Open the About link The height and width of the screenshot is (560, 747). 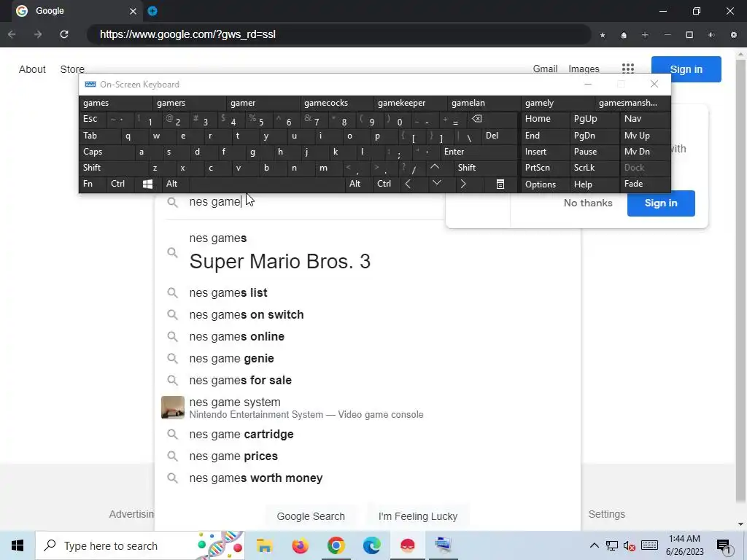pos(32,69)
